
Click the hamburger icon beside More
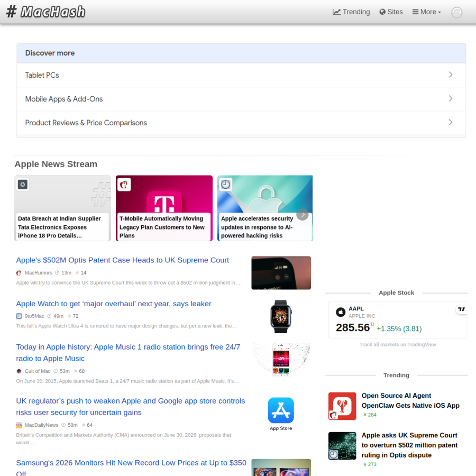(415, 12)
